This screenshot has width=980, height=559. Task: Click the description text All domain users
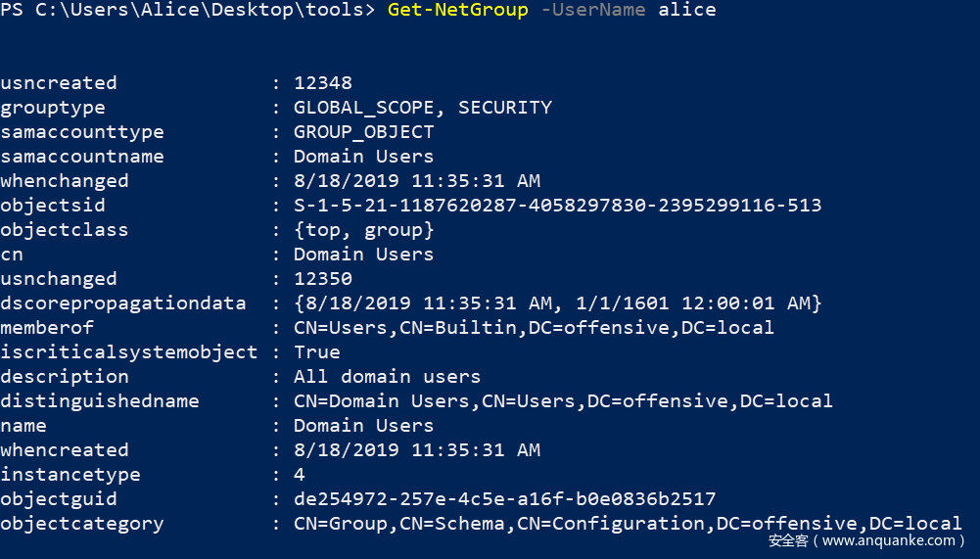[x=388, y=377]
